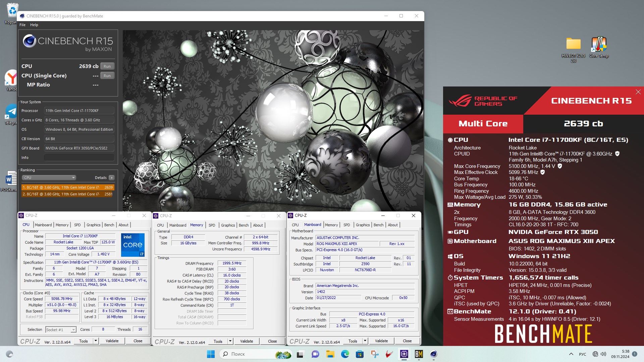Open the HWBOT X265 folder icon
The image size is (644, 362).
pyautogui.click(x=573, y=49)
